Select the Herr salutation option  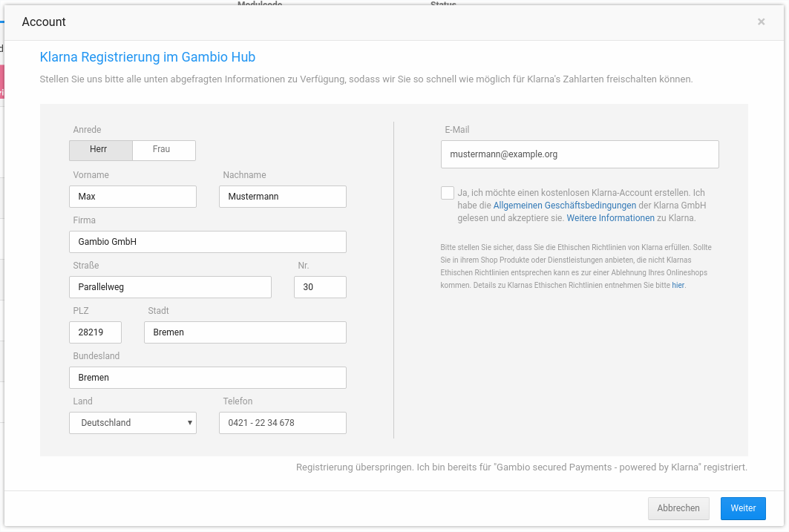(100, 150)
